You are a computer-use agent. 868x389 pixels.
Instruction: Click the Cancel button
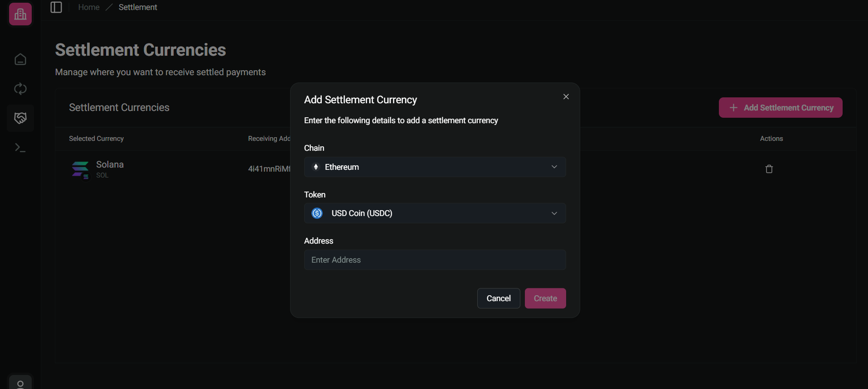(x=499, y=298)
